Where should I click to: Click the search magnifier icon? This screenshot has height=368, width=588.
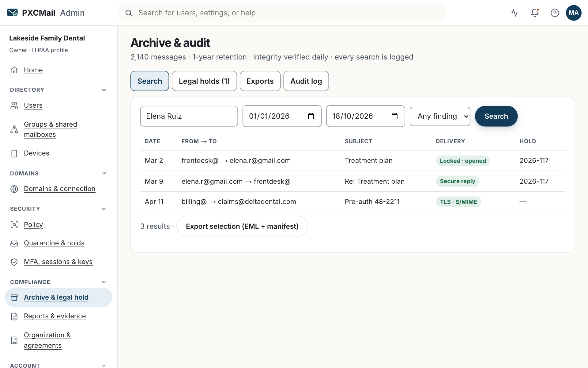point(129,13)
